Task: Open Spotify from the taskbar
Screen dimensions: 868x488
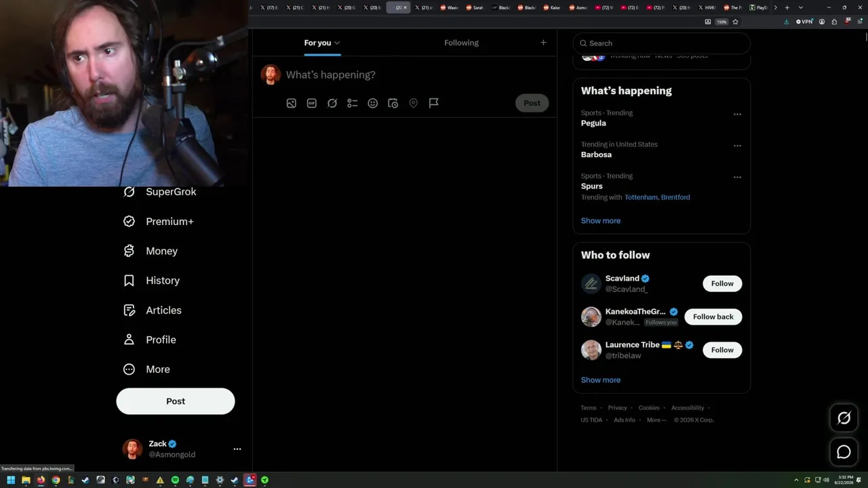Action: pyautogui.click(x=175, y=480)
